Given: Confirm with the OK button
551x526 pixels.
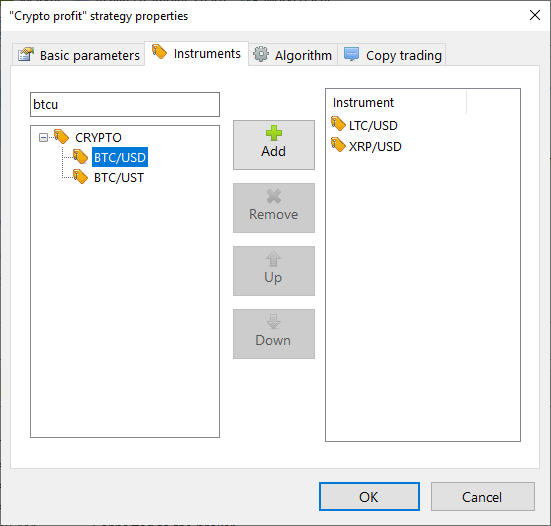Looking at the screenshot, I should [369, 497].
